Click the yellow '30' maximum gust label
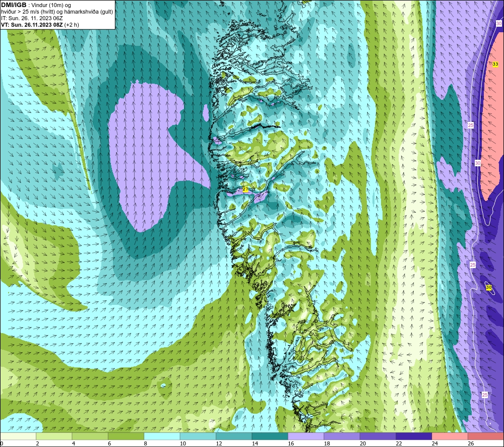This screenshot has width=504, height=447. [488, 287]
